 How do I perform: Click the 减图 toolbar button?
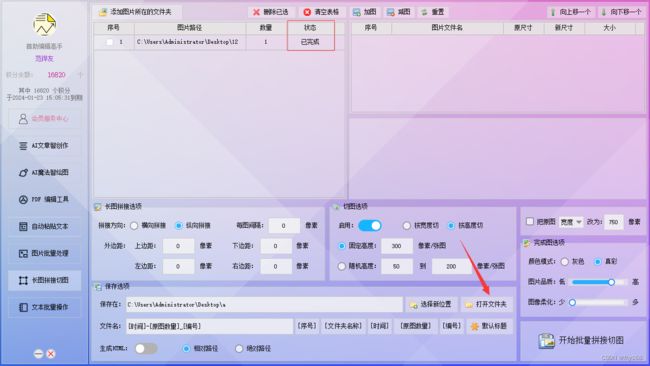pos(398,12)
